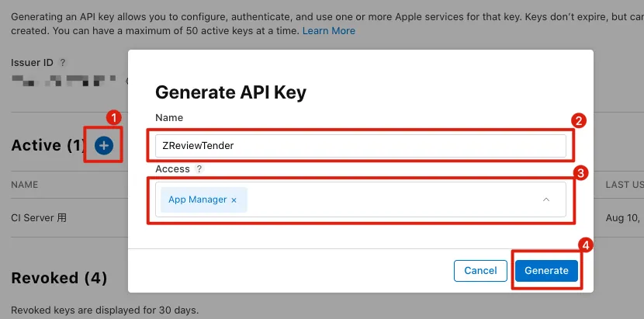
Task: Click the NAME column header
Action: coord(25,185)
